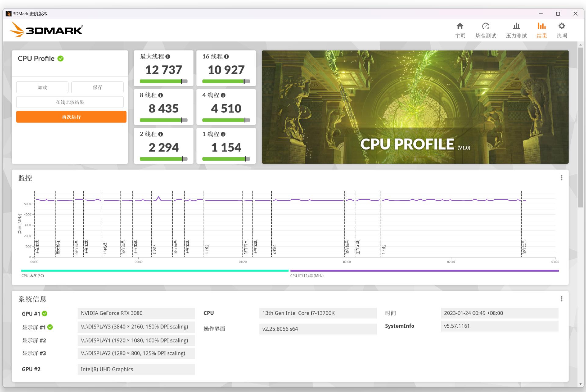Open Stress Tests (压力测试) icon
The width and height of the screenshot is (586, 392).
pyautogui.click(x=516, y=26)
